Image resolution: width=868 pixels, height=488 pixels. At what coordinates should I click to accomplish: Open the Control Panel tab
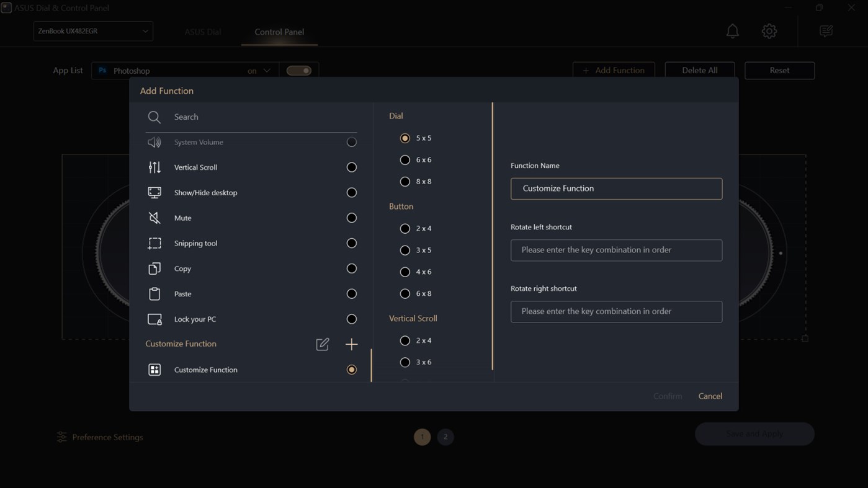pyautogui.click(x=279, y=32)
